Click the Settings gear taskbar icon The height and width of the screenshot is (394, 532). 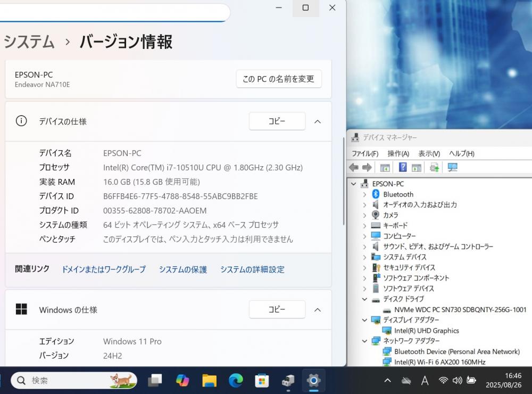(314, 380)
